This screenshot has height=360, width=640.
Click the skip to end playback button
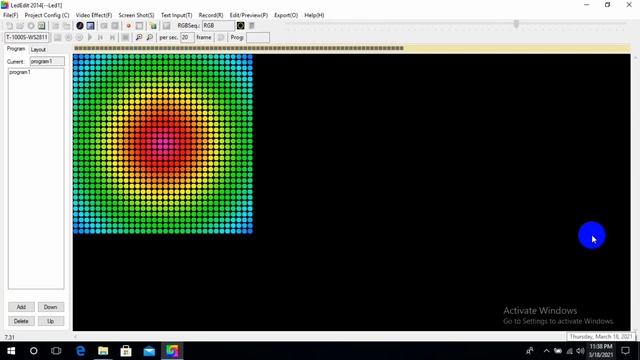[x=112, y=38]
